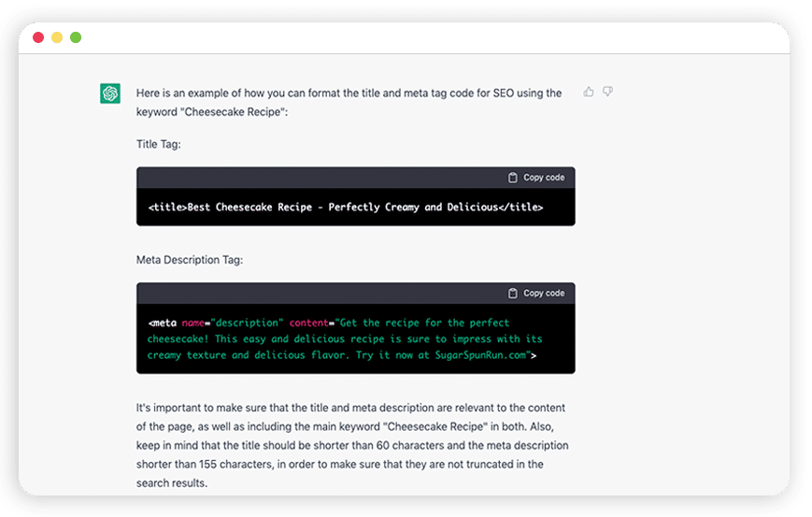The width and height of the screenshot is (812, 517).
Task: Click the thumbs down feedback icon
Action: click(x=607, y=92)
